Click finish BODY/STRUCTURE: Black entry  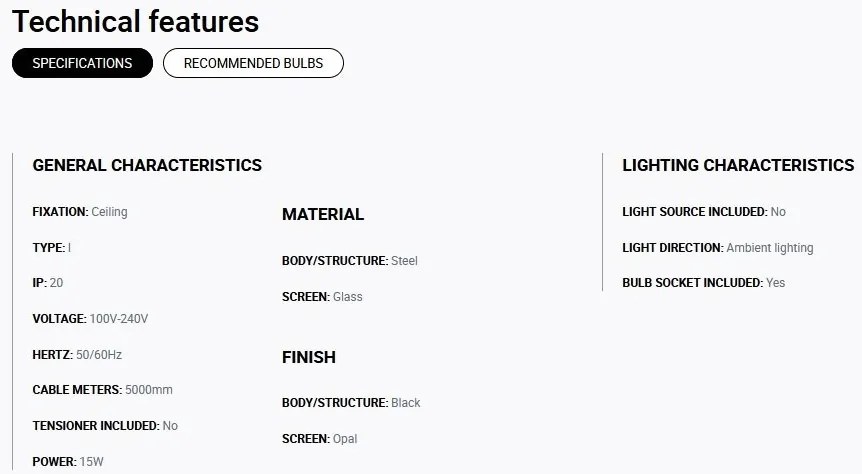(x=351, y=403)
